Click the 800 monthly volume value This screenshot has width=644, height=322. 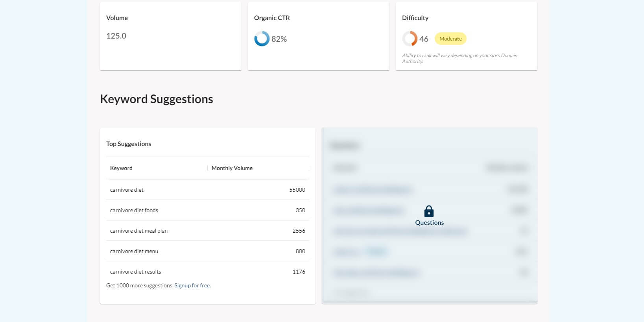pos(300,251)
